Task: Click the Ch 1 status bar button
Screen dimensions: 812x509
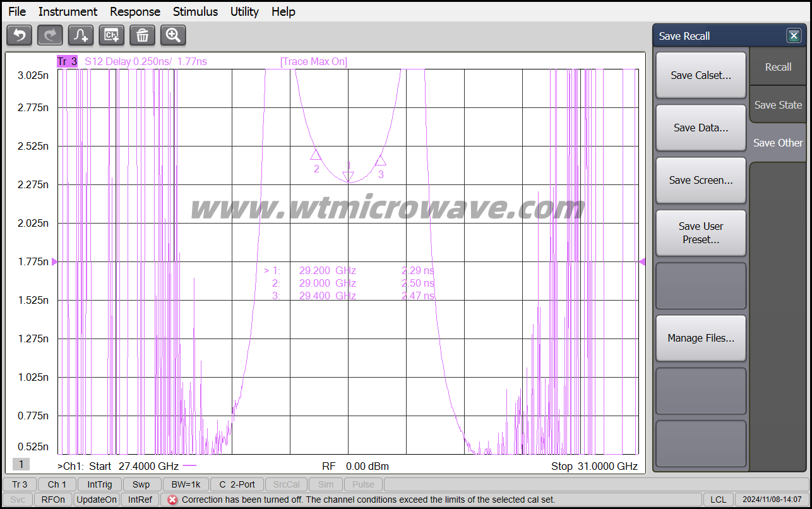Action: pyautogui.click(x=57, y=484)
